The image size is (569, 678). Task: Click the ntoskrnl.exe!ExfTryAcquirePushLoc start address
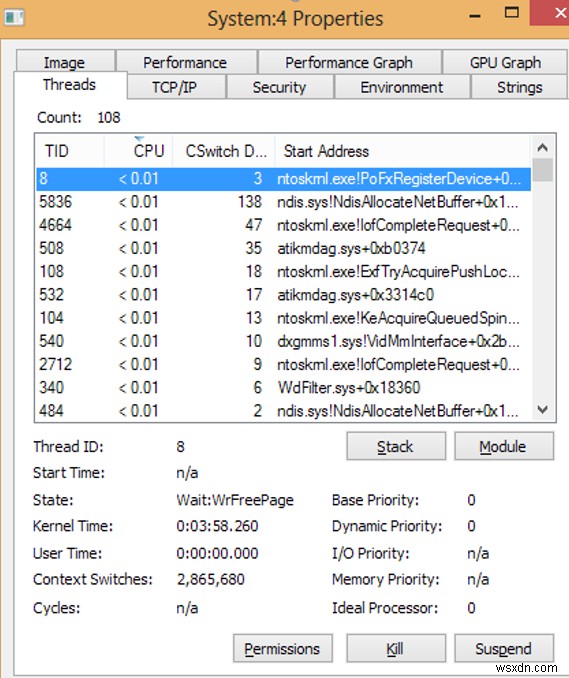pos(398,272)
